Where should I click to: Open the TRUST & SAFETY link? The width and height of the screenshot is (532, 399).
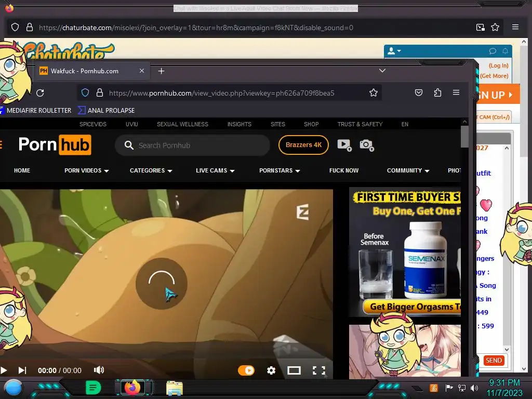point(360,124)
